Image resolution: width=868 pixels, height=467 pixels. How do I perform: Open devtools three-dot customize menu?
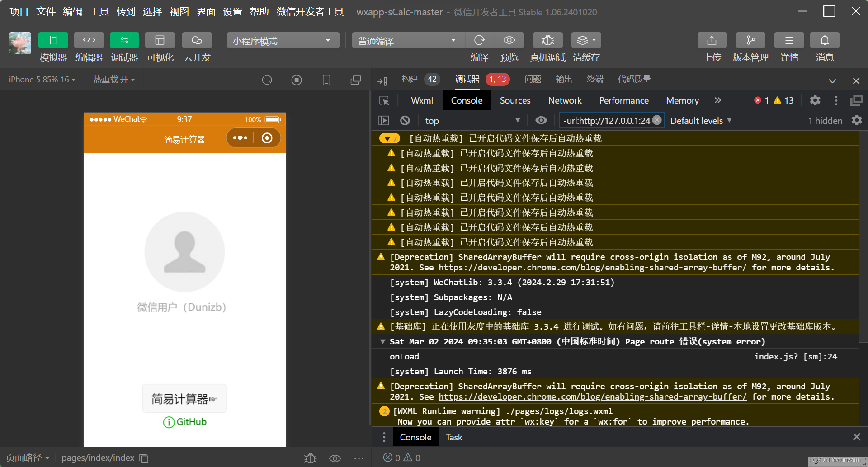point(836,100)
